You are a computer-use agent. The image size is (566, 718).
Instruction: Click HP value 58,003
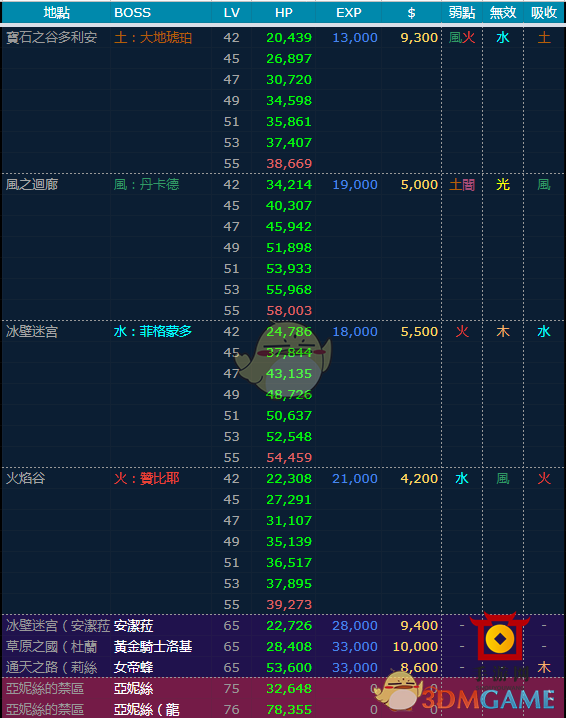pos(289,310)
